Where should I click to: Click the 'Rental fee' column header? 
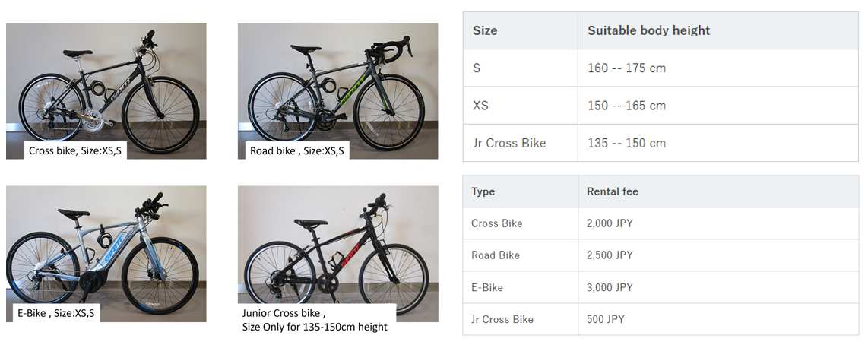point(613,191)
